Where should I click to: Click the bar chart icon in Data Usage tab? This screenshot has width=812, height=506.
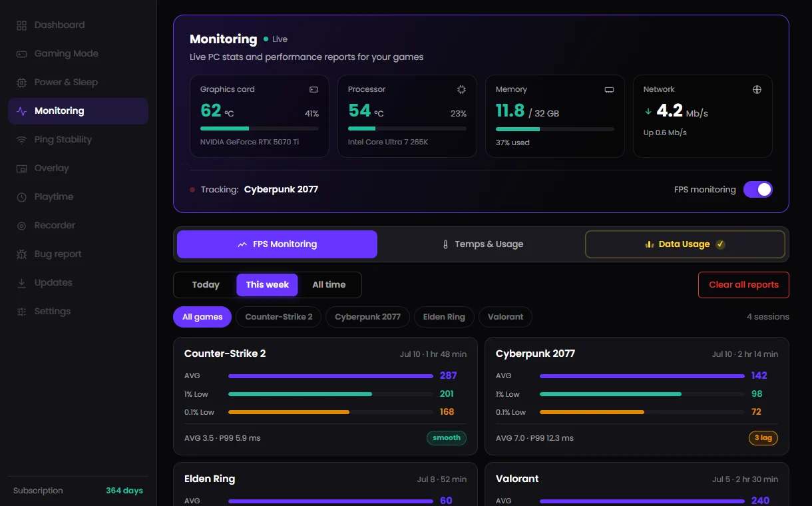tap(650, 244)
